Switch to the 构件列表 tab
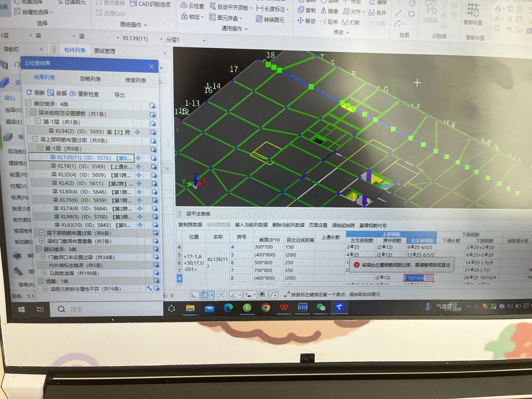The height and width of the screenshot is (399, 532). click(x=75, y=50)
